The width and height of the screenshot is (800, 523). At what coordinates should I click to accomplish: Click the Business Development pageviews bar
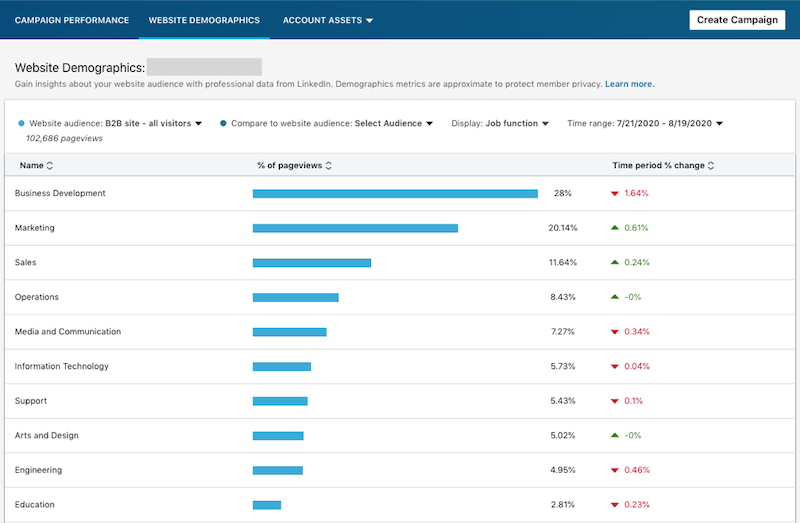point(395,194)
